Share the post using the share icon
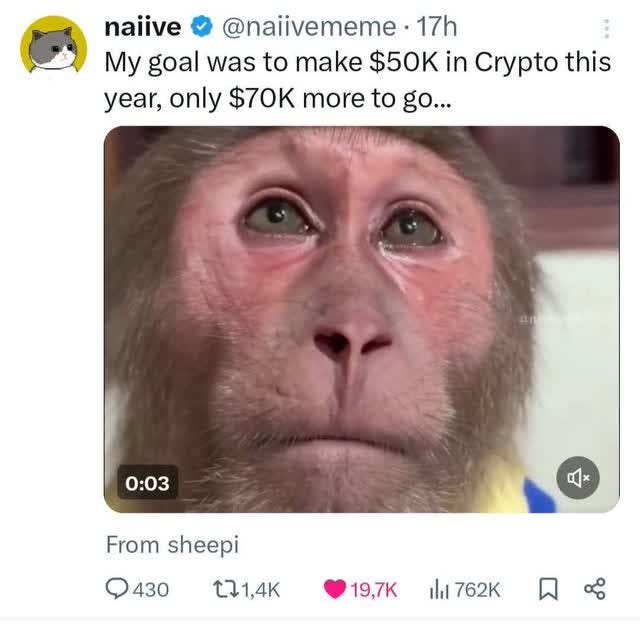Screen dimensions: 640x625 point(595,589)
